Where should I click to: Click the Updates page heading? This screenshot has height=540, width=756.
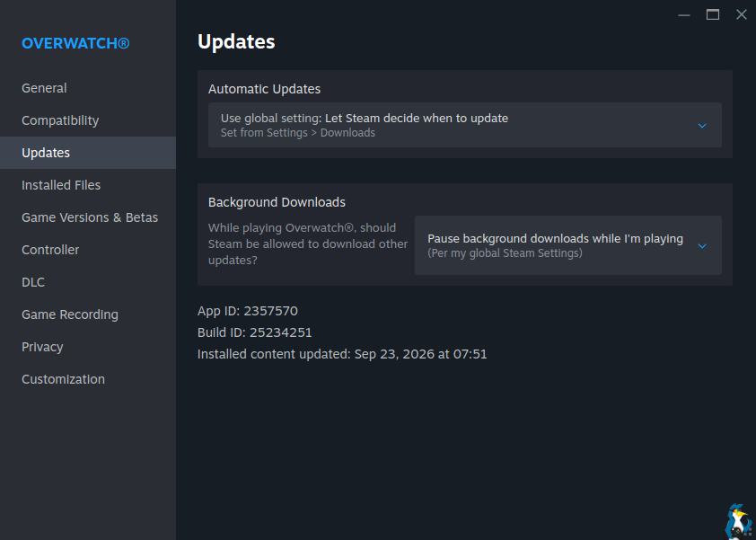point(236,42)
